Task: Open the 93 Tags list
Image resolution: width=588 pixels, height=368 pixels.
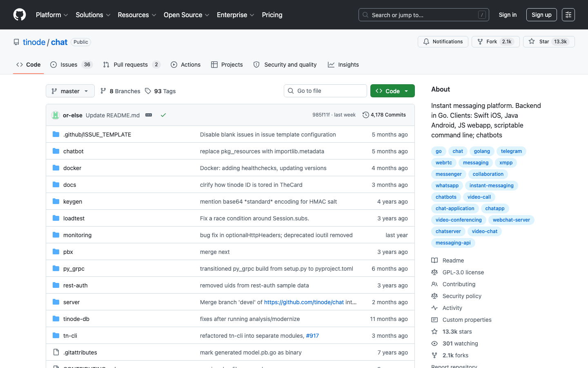Action: [160, 91]
